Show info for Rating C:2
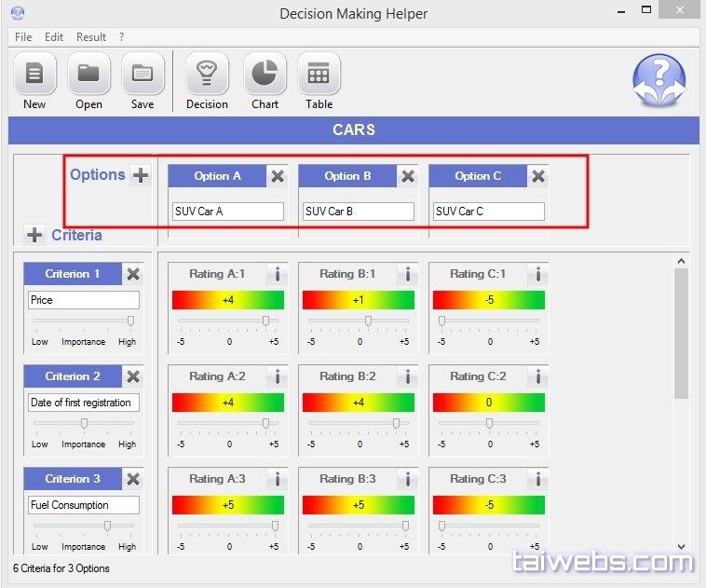Image resolution: width=706 pixels, height=588 pixels. pos(537,376)
